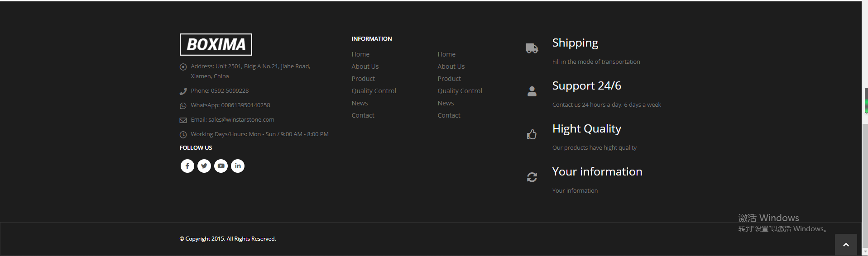The height and width of the screenshot is (256, 868).
Task: Open Quality Control in first Information column
Action: point(374,91)
